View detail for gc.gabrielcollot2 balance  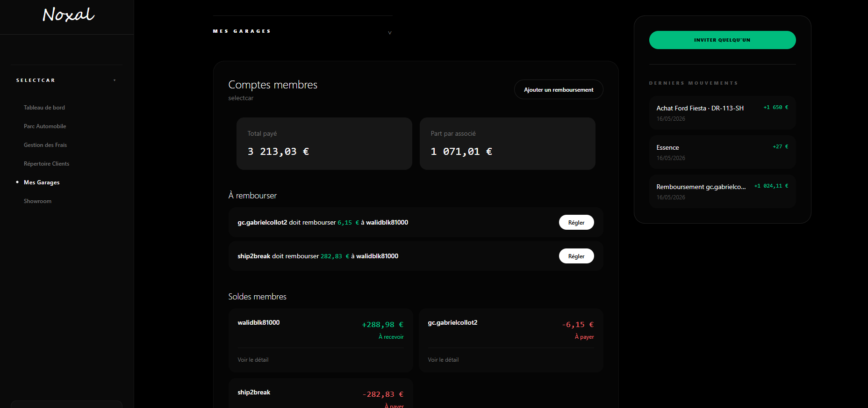(443, 360)
